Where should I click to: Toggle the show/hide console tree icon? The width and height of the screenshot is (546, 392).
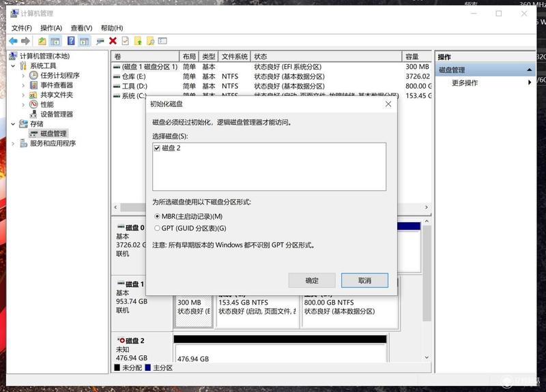coord(55,41)
